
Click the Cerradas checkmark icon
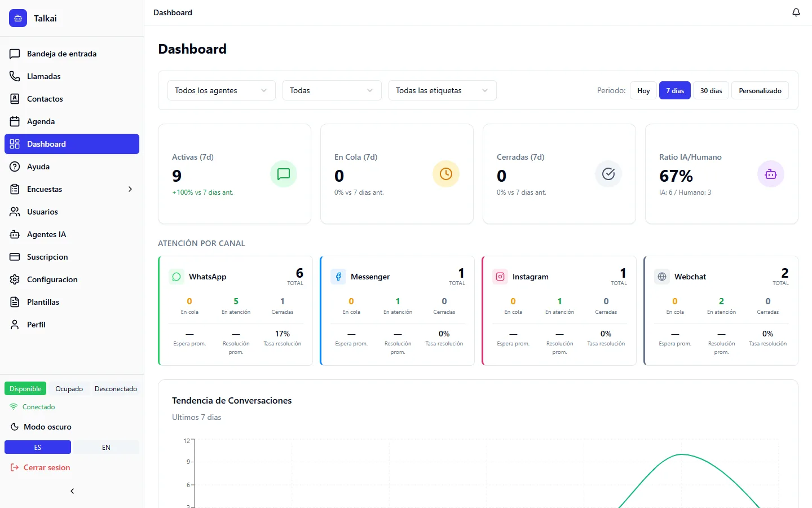608,174
